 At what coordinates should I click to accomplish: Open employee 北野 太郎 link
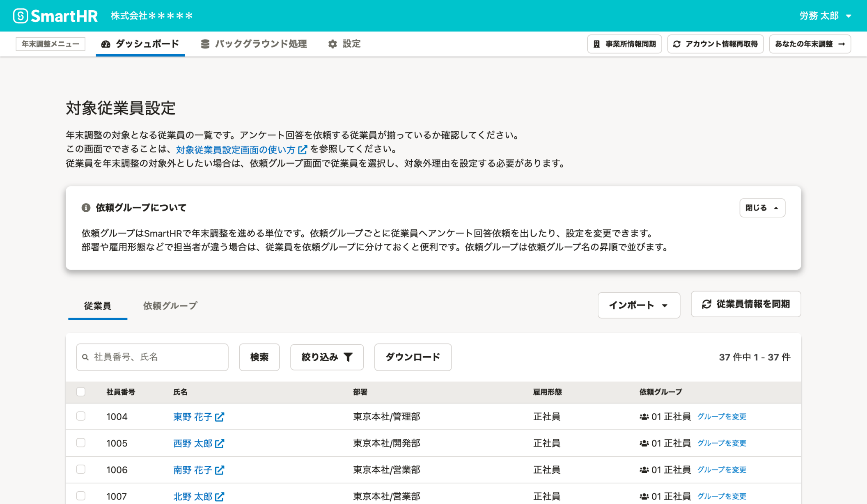[199, 497]
